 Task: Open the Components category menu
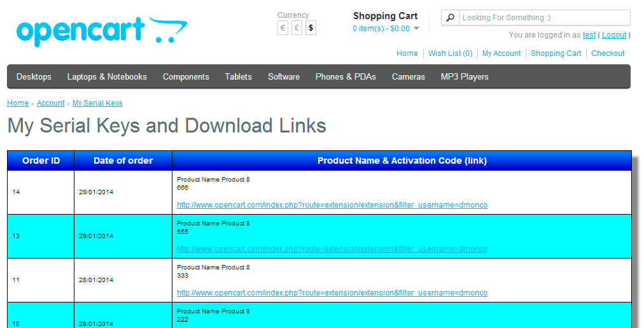pos(186,77)
